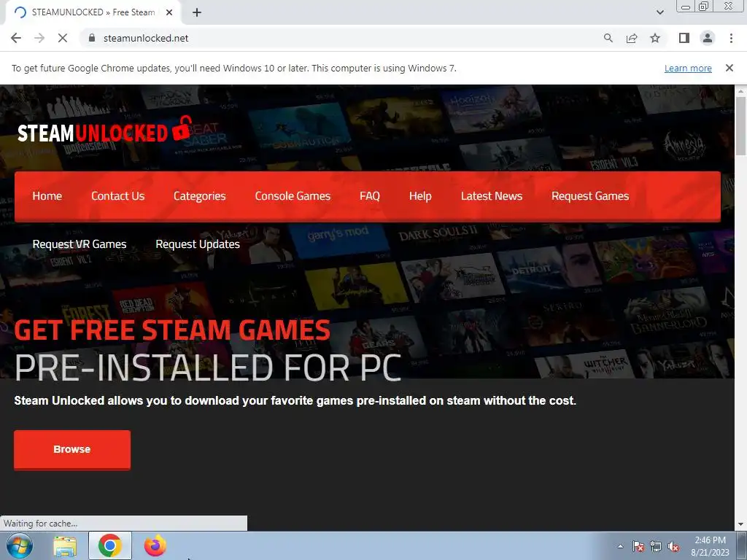Open the Windows Start button
Image resolution: width=747 pixels, height=560 pixels.
(20, 545)
